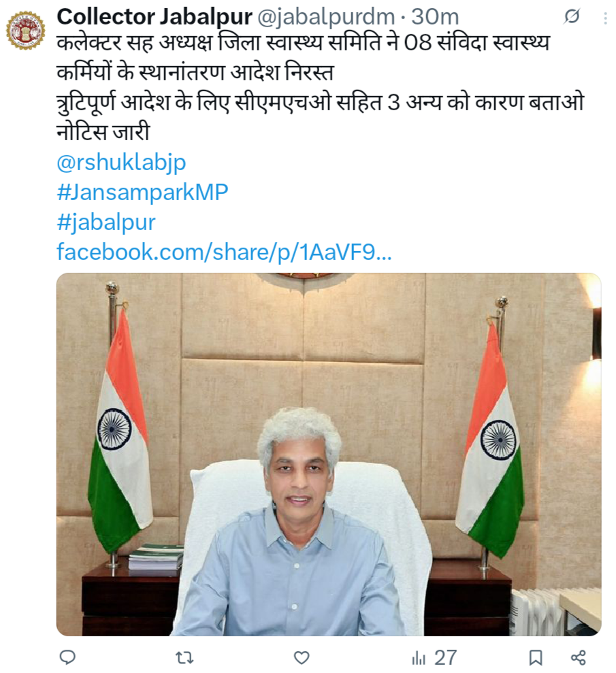
Task: Open the #jabalpur hashtag
Action: click(x=106, y=223)
